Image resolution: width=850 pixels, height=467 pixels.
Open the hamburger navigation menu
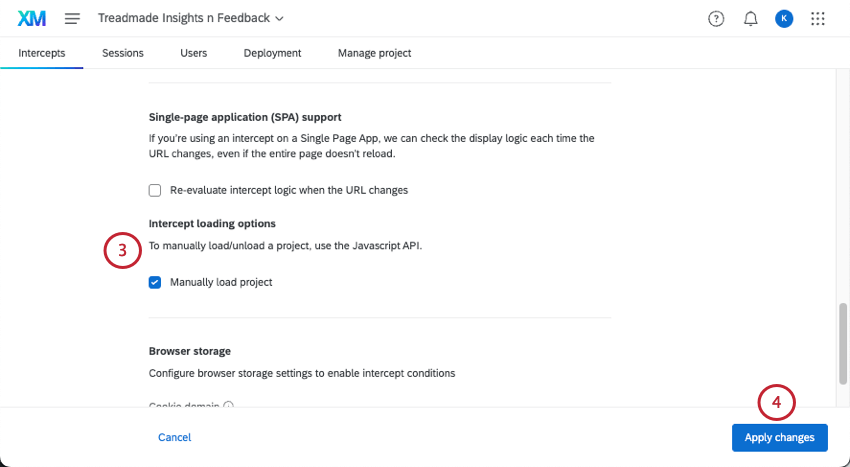point(72,18)
